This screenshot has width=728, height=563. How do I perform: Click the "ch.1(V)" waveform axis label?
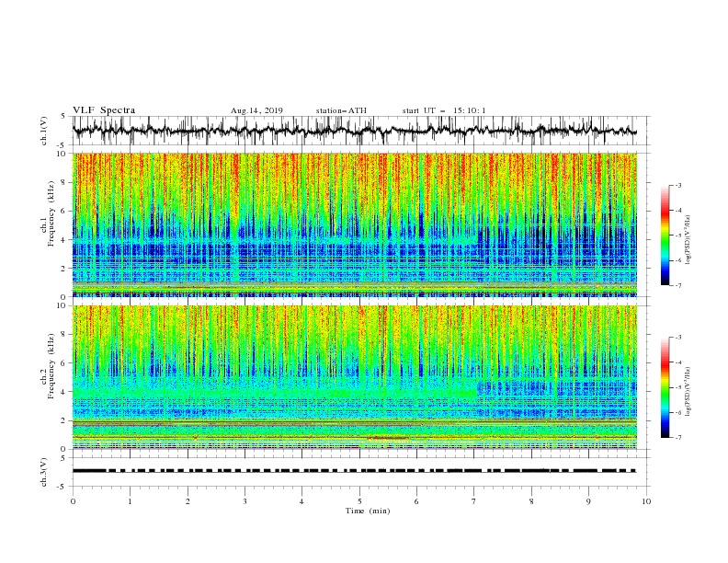(44, 131)
